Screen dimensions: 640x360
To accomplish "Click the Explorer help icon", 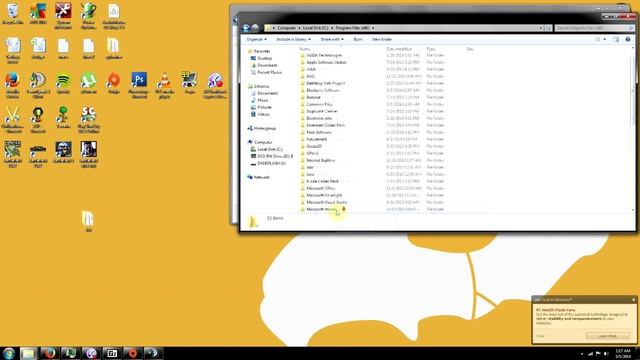I will [628, 39].
